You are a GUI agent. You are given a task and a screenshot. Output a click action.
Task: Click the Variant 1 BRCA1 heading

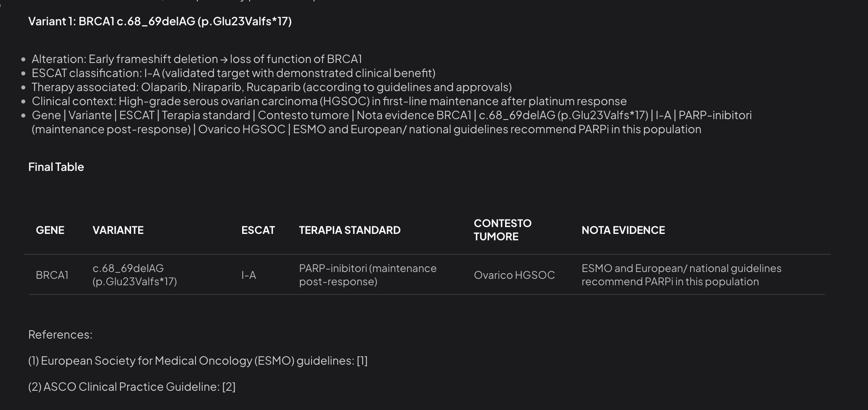(160, 21)
